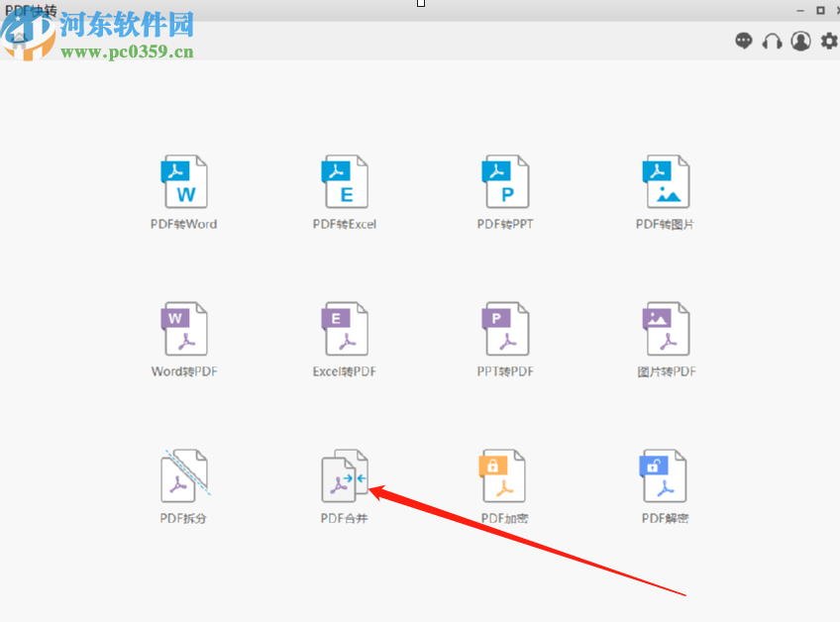Select the PDF转PPT feature icon
Image resolution: width=840 pixels, height=622 pixels.
click(x=505, y=180)
